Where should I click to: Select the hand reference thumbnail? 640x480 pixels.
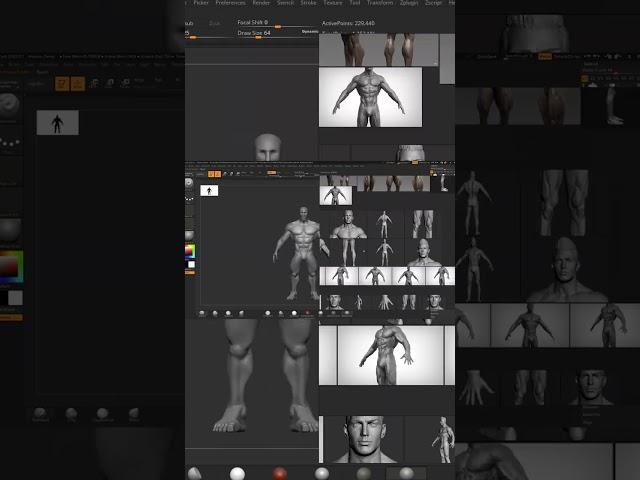click(385, 302)
